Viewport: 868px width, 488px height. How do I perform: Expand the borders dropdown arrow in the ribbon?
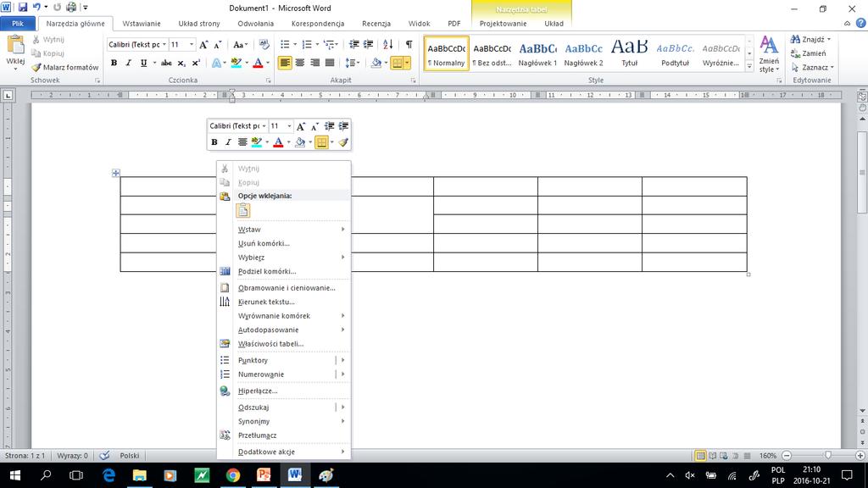click(407, 63)
